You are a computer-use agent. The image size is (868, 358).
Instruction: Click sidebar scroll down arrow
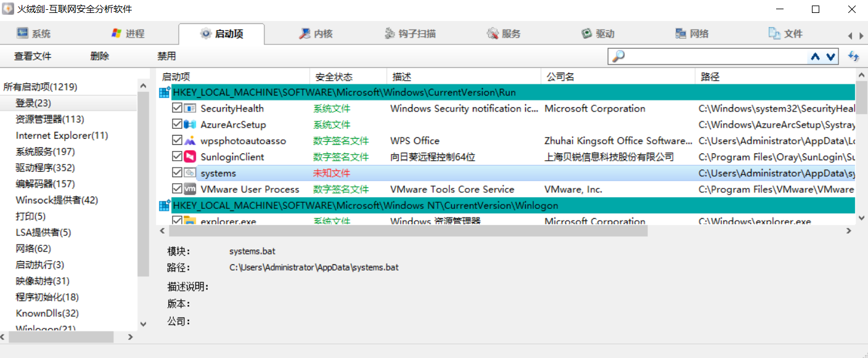click(143, 323)
